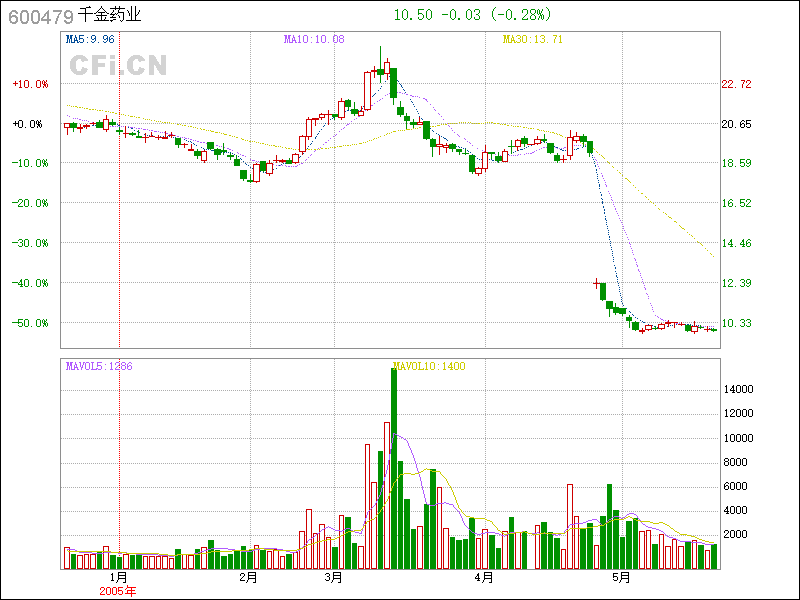Click the +10.0% left axis label
Image resolution: width=800 pixels, height=600 pixels.
pos(30,84)
